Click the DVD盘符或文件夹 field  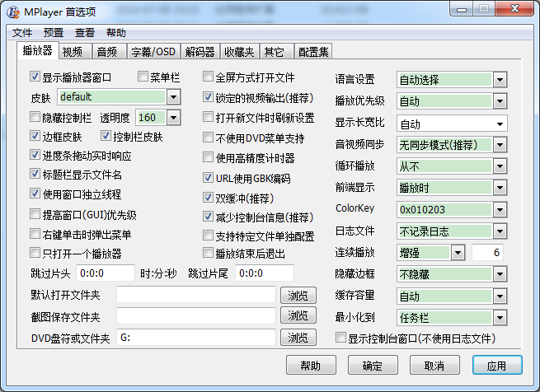click(196, 338)
